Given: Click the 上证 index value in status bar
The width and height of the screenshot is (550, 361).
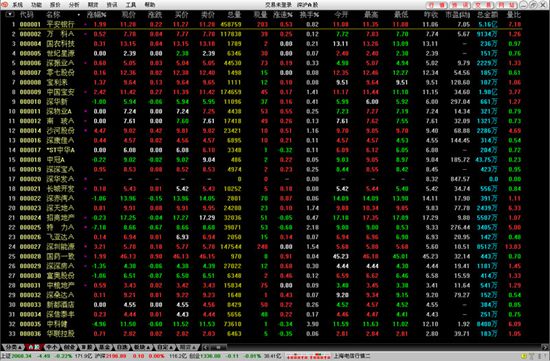Looking at the screenshot, I should [x=22, y=356].
